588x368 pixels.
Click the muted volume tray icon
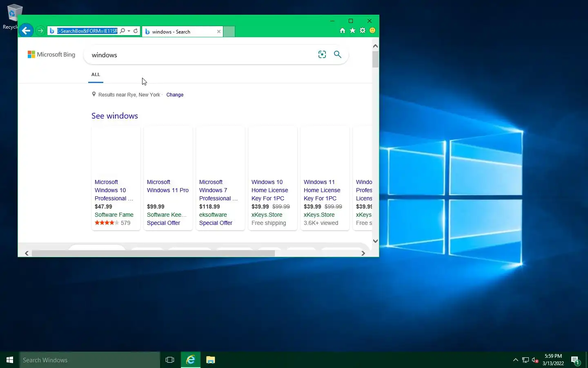point(535,360)
